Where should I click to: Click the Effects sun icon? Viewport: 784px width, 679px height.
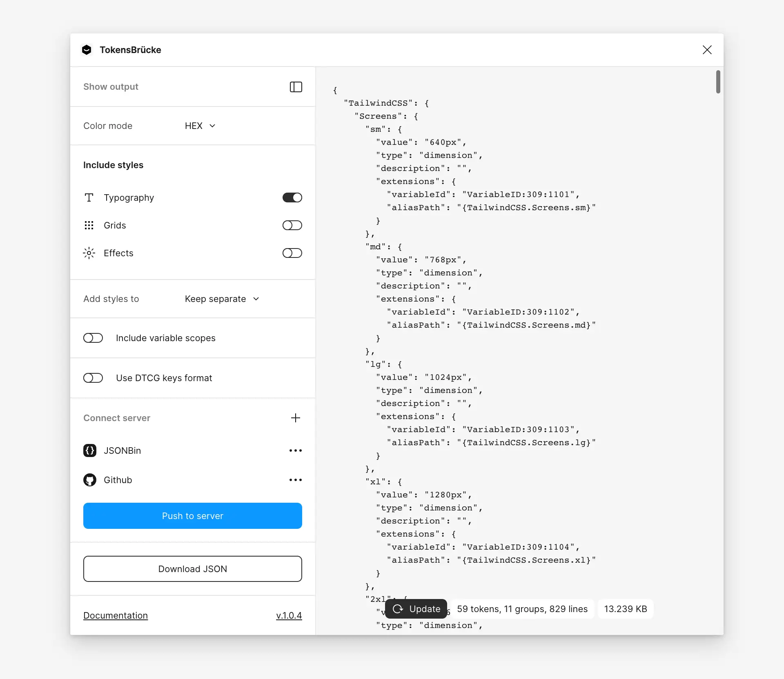(89, 253)
